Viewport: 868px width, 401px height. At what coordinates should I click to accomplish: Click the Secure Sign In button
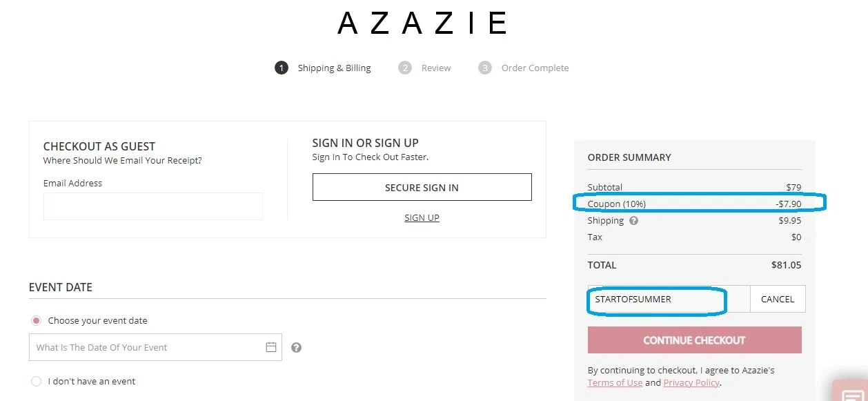coord(422,187)
